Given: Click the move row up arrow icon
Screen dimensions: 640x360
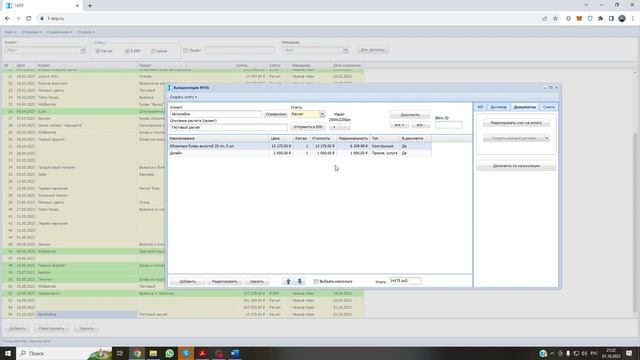Looking at the screenshot, I should click(x=288, y=281).
